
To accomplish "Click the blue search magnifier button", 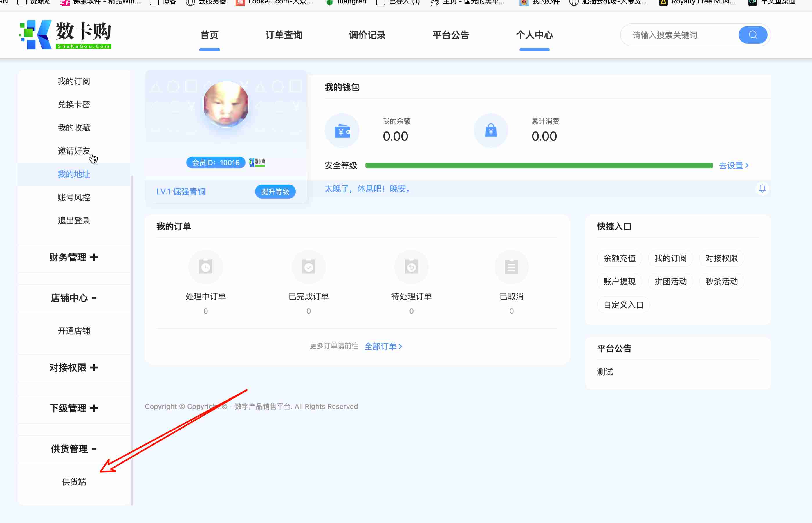I will (752, 35).
